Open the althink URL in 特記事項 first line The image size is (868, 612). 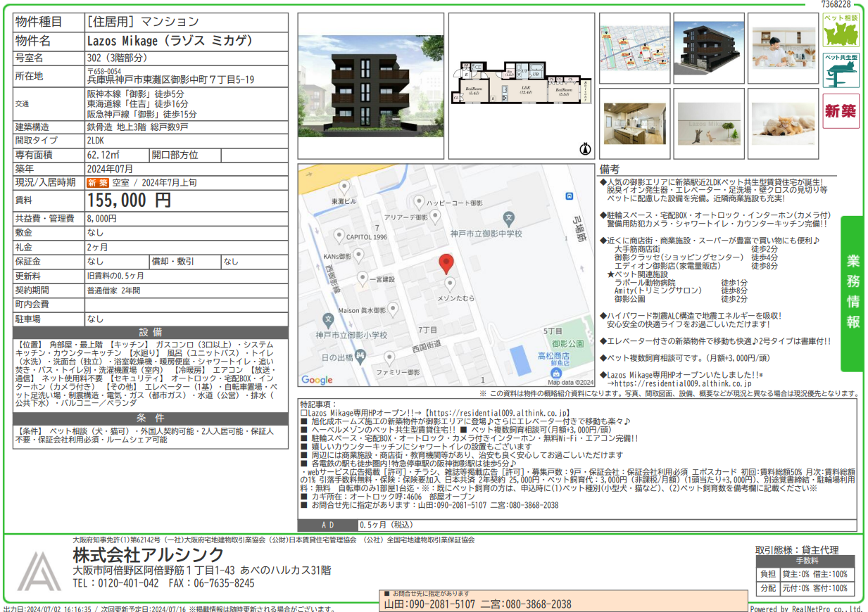(x=497, y=413)
